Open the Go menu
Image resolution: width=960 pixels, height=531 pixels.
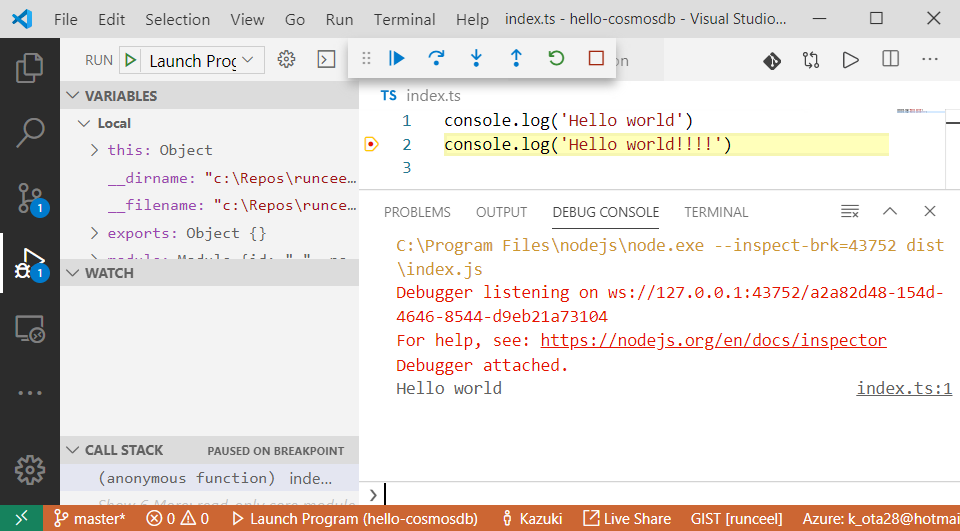[295, 20]
